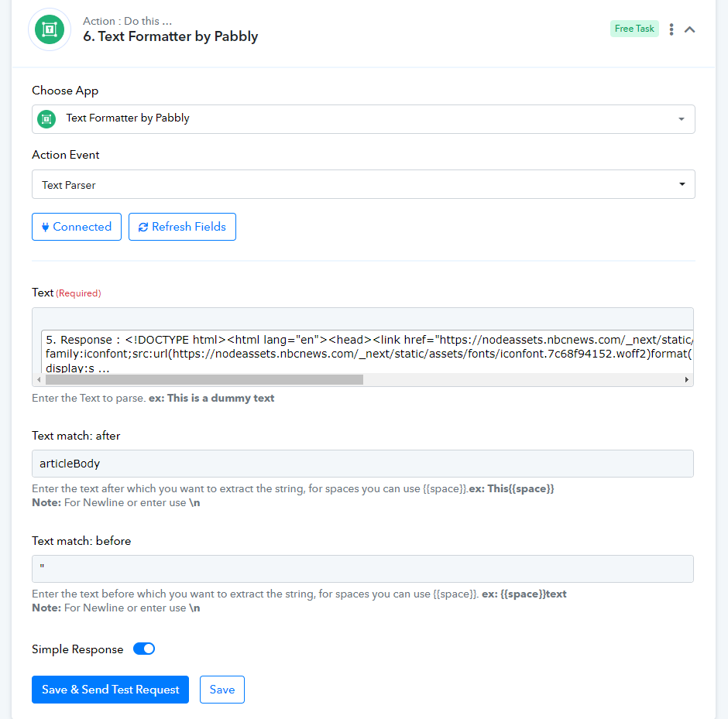The width and height of the screenshot is (728, 719).
Task: Click the '(Required)' label next to Text
Action: 78,293
